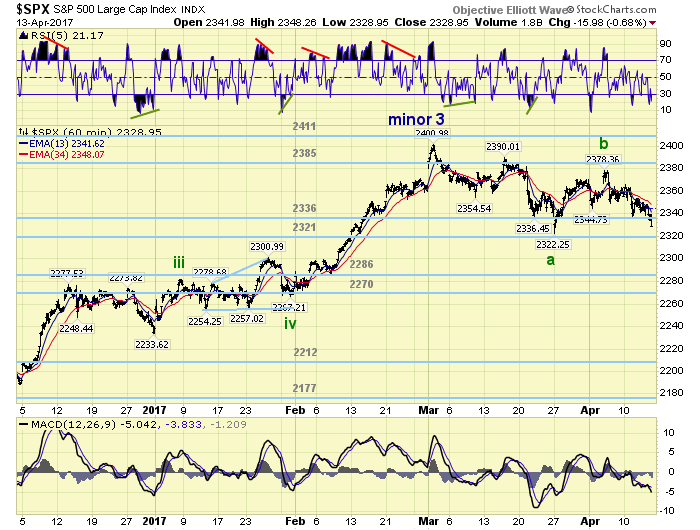The image size is (700, 530).
Task: Click the -10 tick on the MACD axis
Action: [x=667, y=511]
